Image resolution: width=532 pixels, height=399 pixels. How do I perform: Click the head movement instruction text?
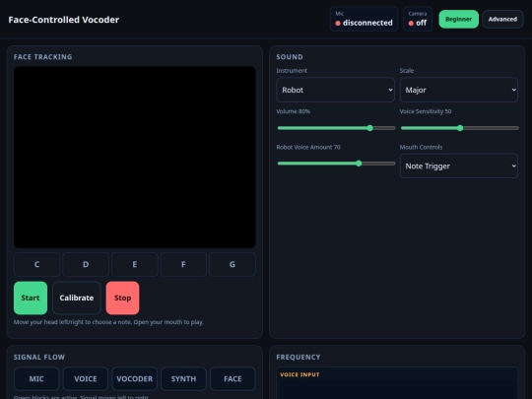108,322
